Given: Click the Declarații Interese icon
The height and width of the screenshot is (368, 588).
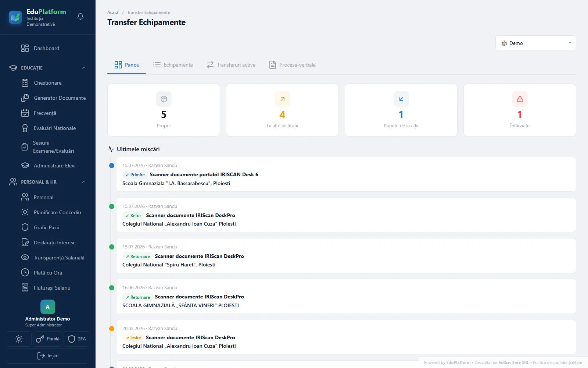Looking at the screenshot, I should (x=25, y=243).
